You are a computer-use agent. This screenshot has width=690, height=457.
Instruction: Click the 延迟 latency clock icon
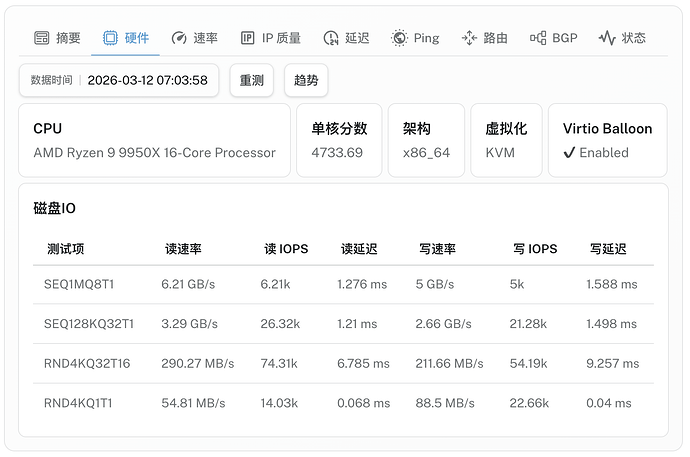point(330,38)
